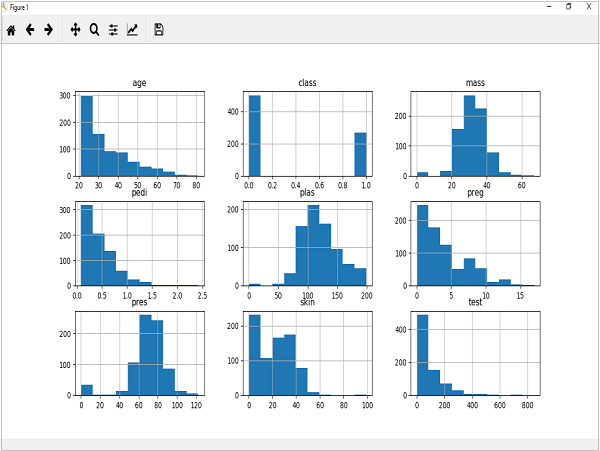Click the Home reset view icon
The height and width of the screenshot is (451, 600).
click(x=11, y=30)
